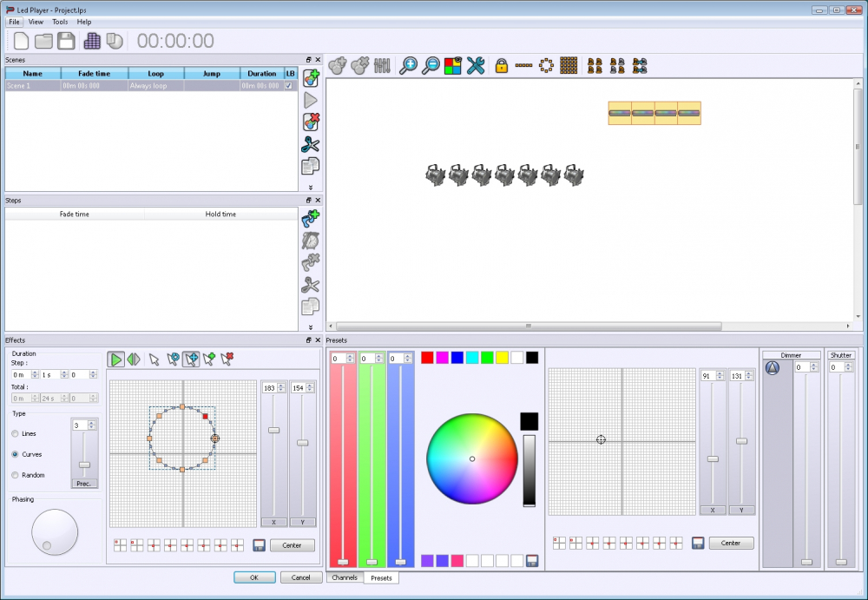868x600 pixels.
Task: Switch to the Channels tab
Action: [345, 577]
